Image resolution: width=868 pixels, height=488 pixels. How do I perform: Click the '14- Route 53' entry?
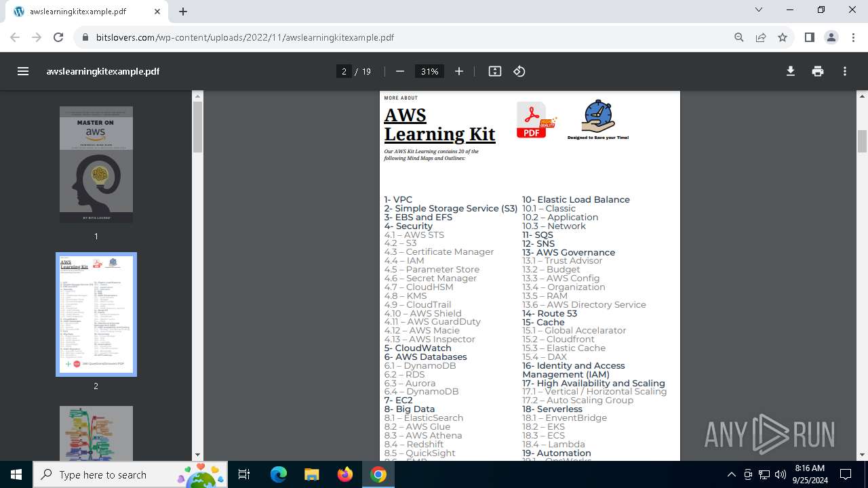pyautogui.click(x=549, y=314)
